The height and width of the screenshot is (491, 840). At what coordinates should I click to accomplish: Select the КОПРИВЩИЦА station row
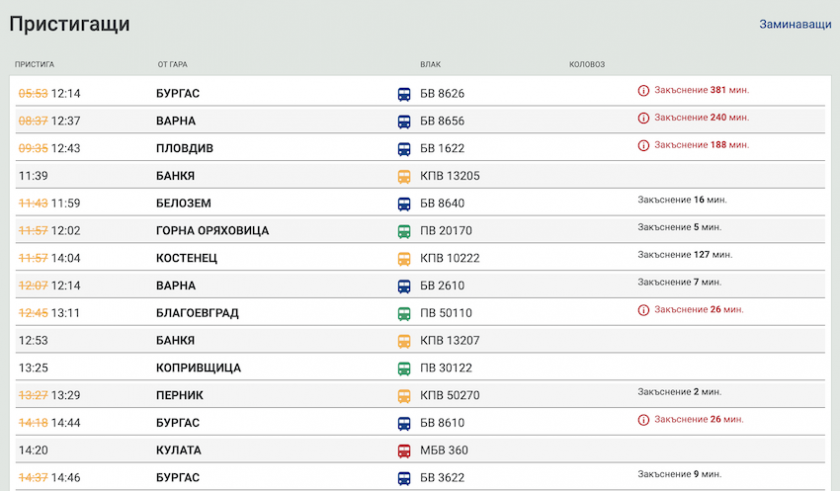click(x=198, y=368)
